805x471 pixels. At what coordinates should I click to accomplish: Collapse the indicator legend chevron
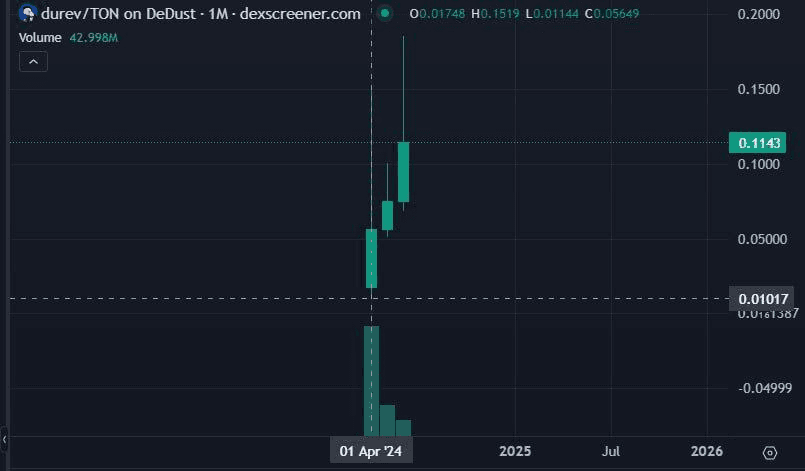pyautogui.click(x=33, y=61)
